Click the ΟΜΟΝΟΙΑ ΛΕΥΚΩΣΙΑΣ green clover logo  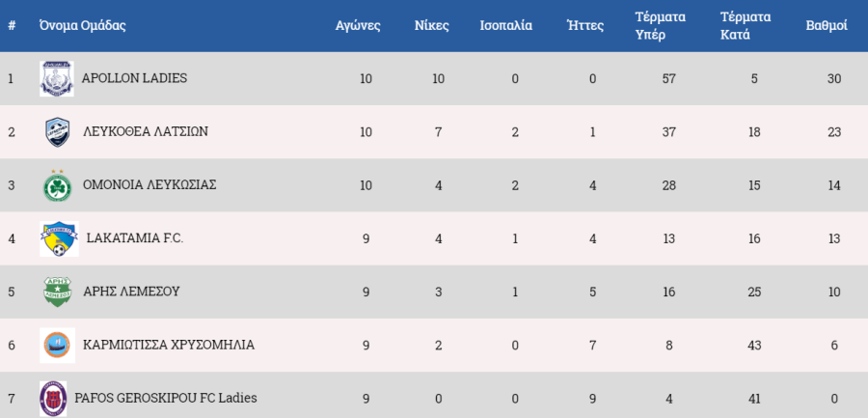(58, 185)
